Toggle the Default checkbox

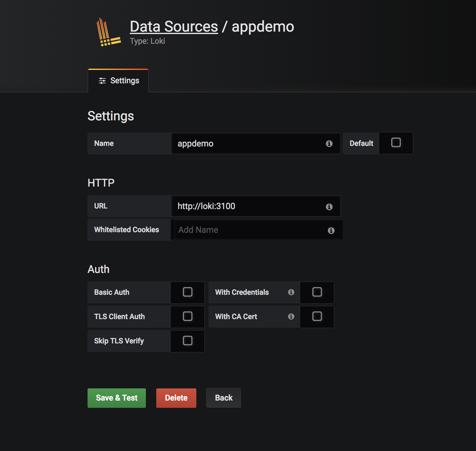pyautogui.click(x=396, y=143)
